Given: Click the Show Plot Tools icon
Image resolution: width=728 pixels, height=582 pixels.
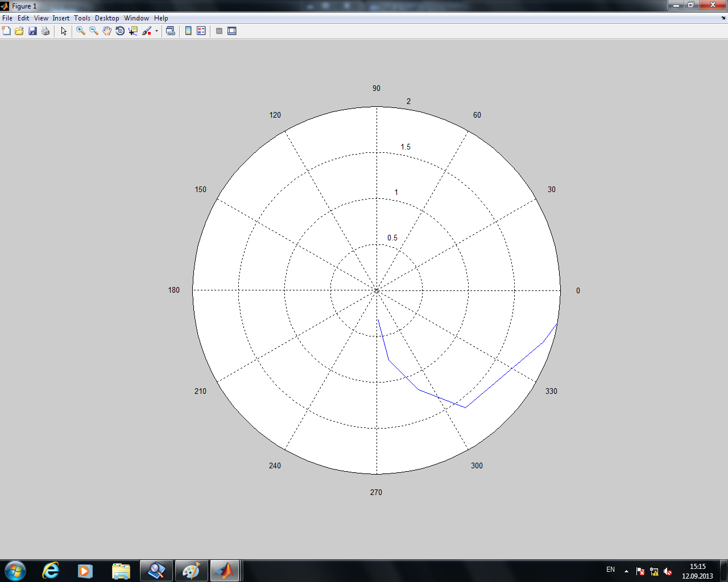Looking at the screenshot, I should click(232, 31).
